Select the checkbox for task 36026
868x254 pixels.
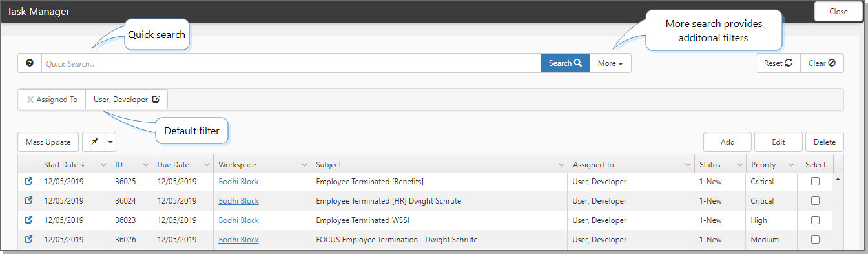pos(815,240)
